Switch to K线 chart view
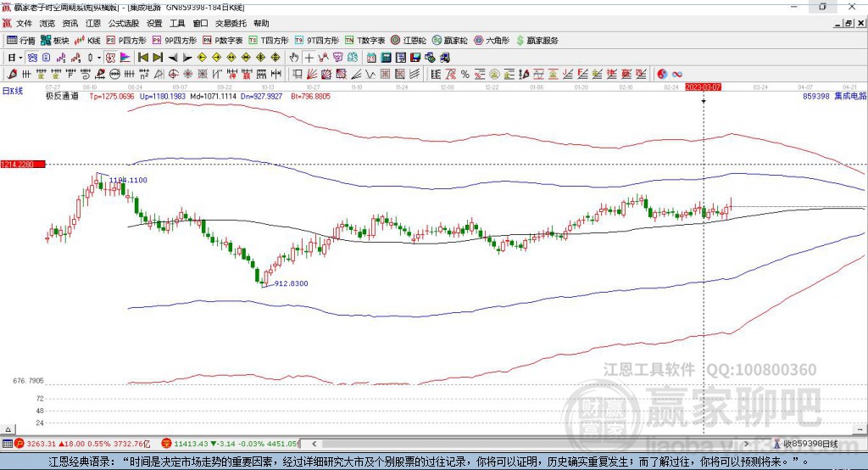 87,41
